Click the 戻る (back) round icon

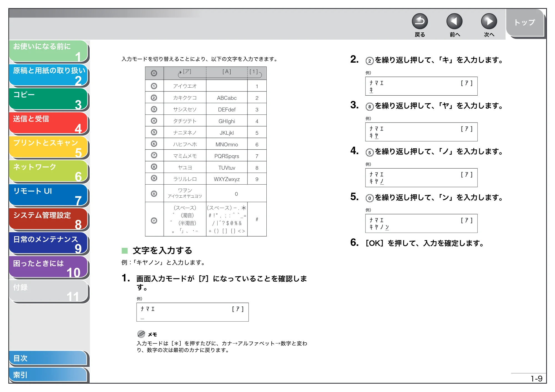click(420, 21)
